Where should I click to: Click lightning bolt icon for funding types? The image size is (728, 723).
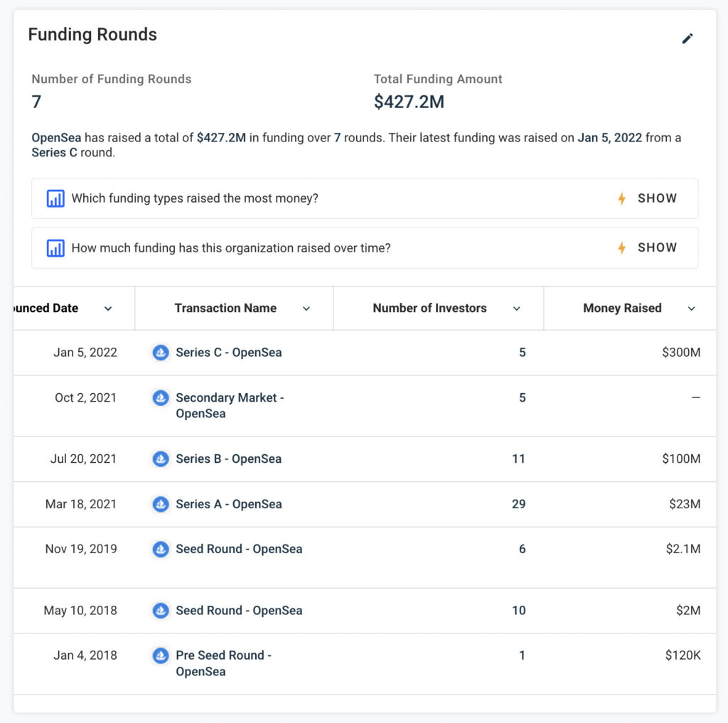click(621, 198)
